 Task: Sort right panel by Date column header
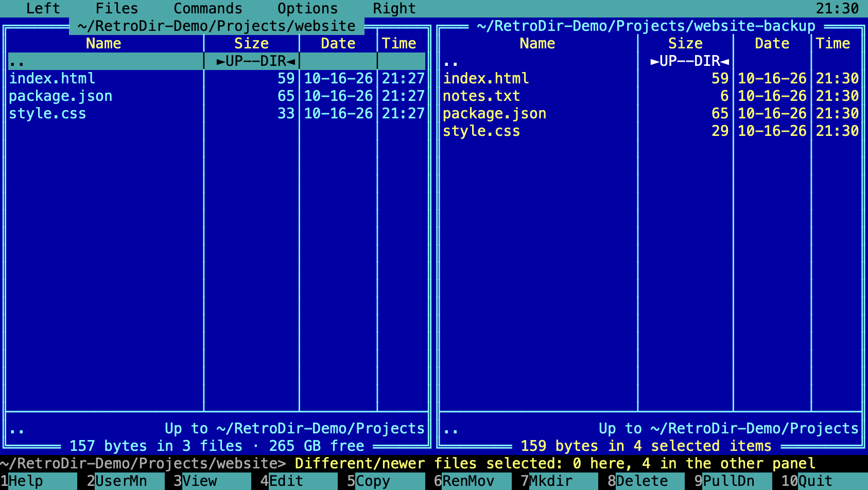tap(772, 44)
